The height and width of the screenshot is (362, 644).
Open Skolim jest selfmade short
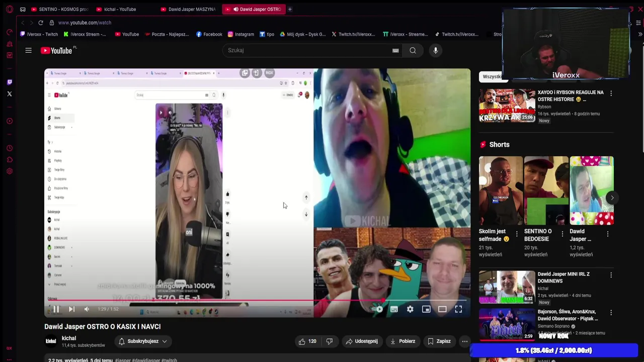(501, 191)
